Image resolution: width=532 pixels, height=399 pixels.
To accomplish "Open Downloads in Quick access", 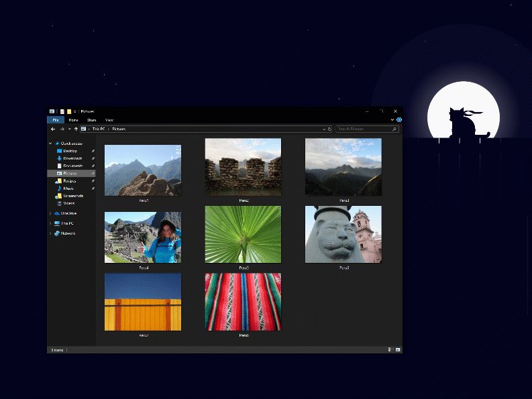I will (72, 158).
